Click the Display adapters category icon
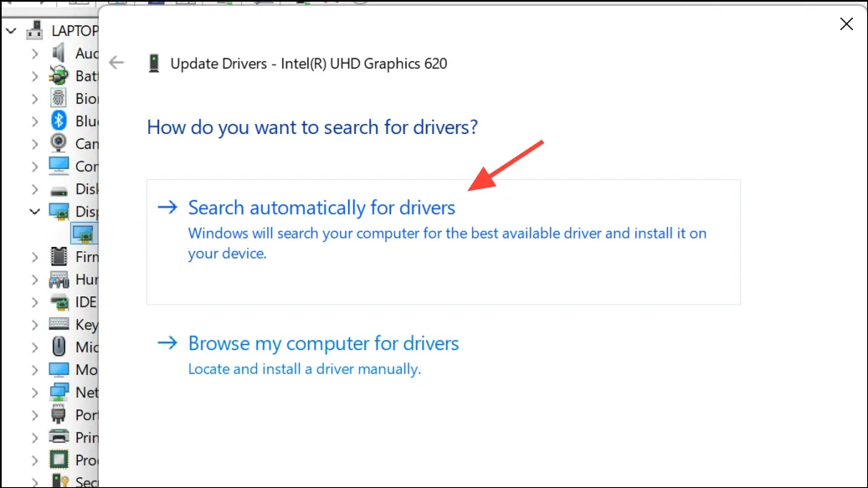 pyautogui.click(x=59, y=212)
